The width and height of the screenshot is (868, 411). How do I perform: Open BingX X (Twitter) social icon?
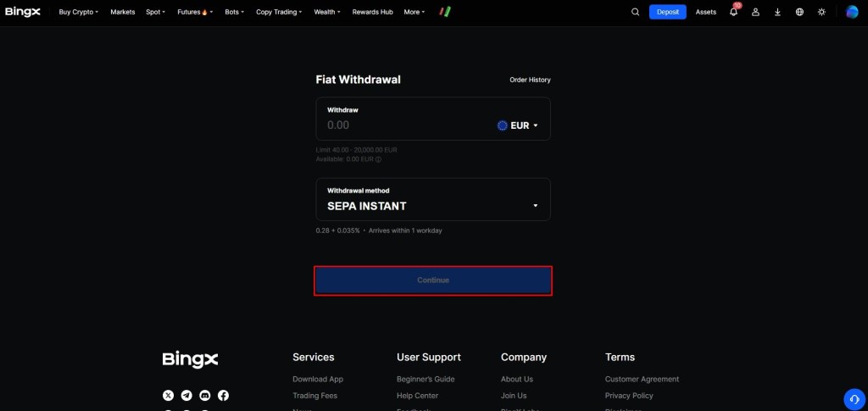[169, 396]
